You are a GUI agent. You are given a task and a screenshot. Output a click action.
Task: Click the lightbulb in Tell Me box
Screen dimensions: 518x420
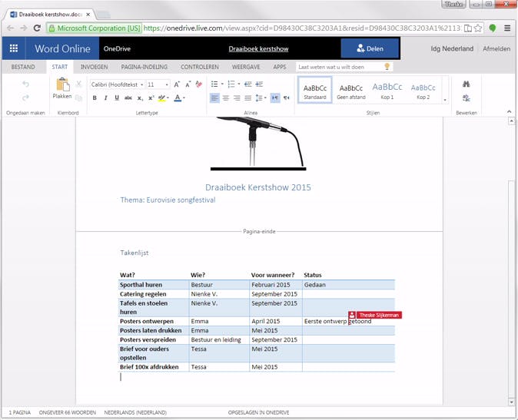[x=387, y=67]
